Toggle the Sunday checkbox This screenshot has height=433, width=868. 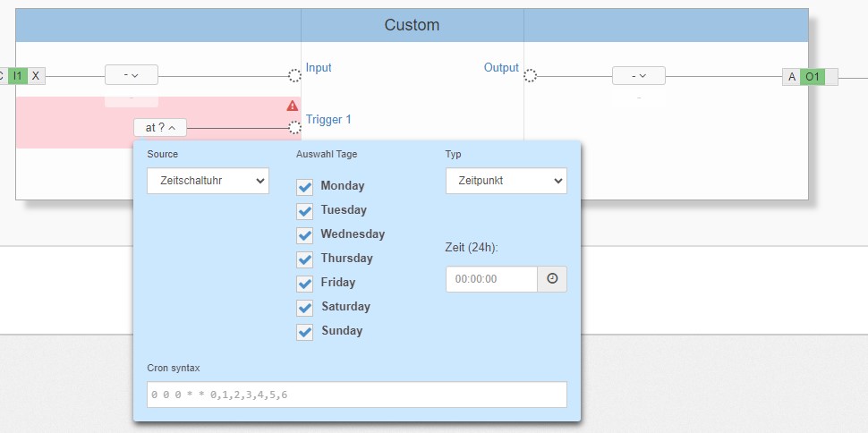pyautogui.click(x=305, y=332)
